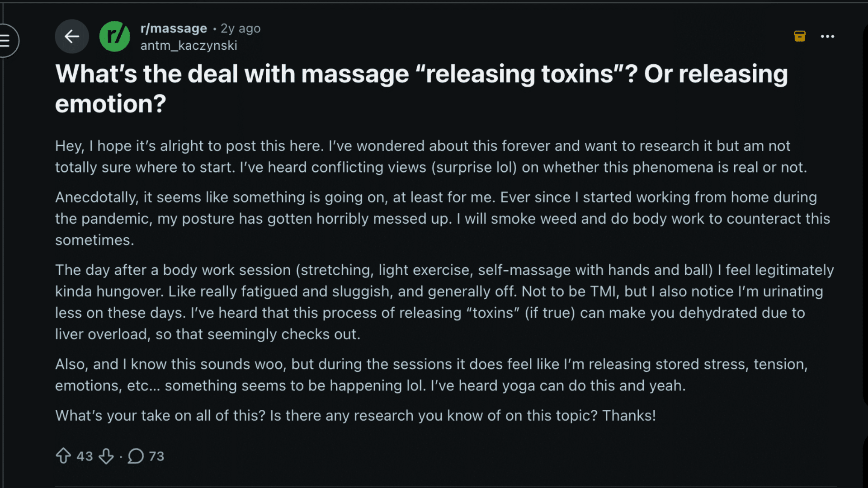Screen dimensions: 868x488
Task: Click the 2y ago timestamp
Action: pyautogui.click(x=241, y=28)
